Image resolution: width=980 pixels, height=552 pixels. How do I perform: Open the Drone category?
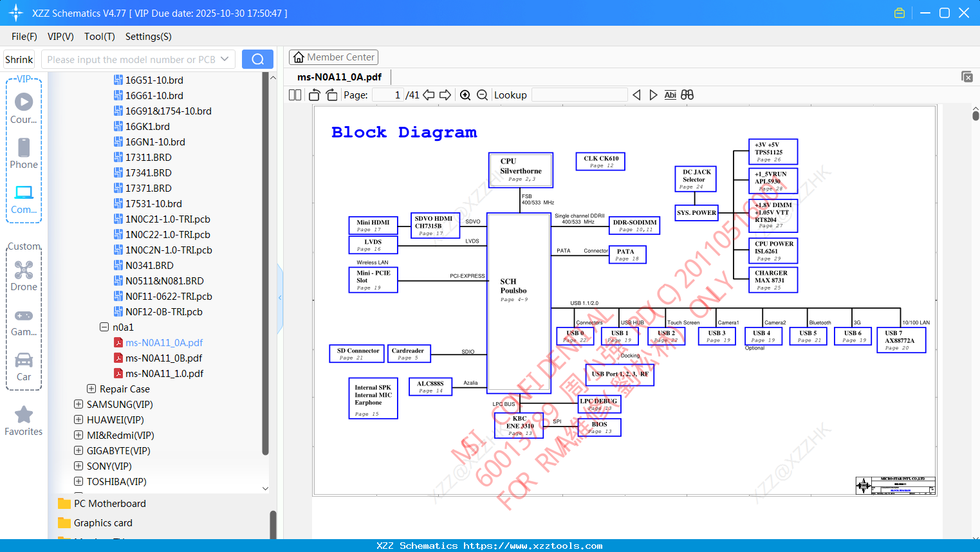[24, 276]
